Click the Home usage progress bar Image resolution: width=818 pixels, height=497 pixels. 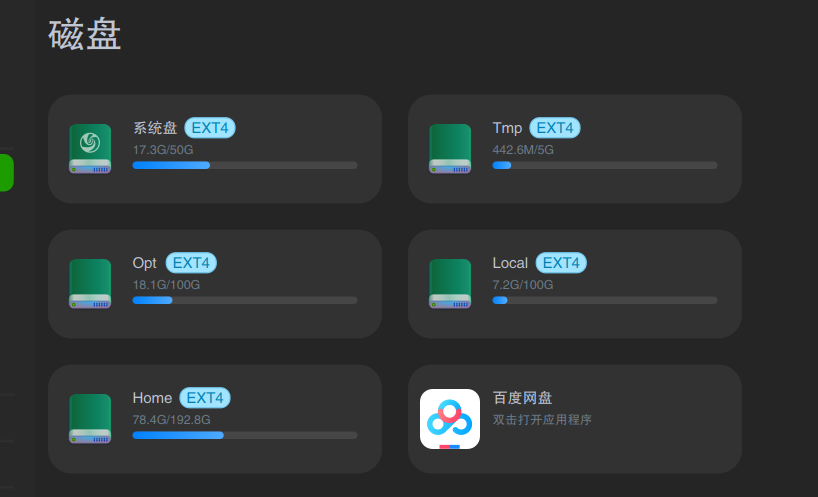point(245,435)
